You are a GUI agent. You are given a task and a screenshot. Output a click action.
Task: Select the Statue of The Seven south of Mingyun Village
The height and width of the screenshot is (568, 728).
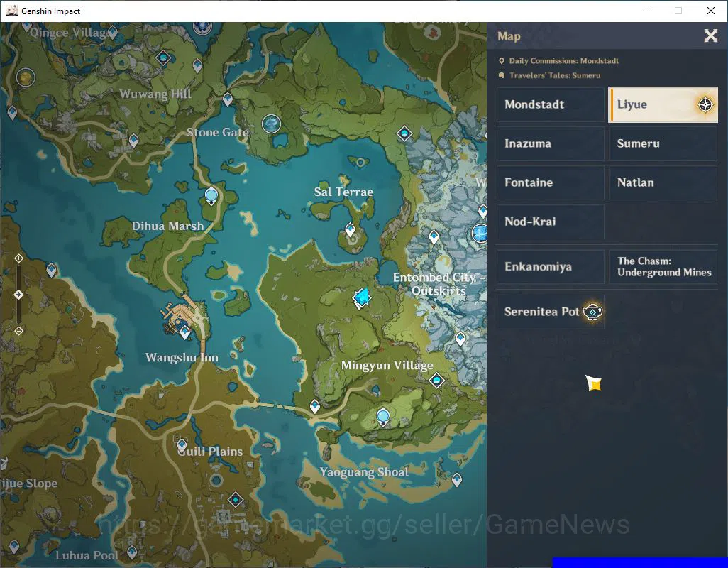point(383,416)
